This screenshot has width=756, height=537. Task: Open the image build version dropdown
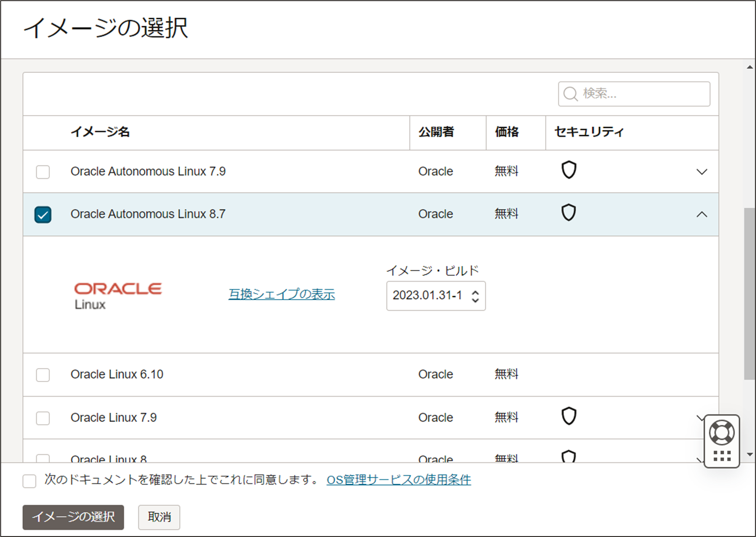[x=436, y=296]
